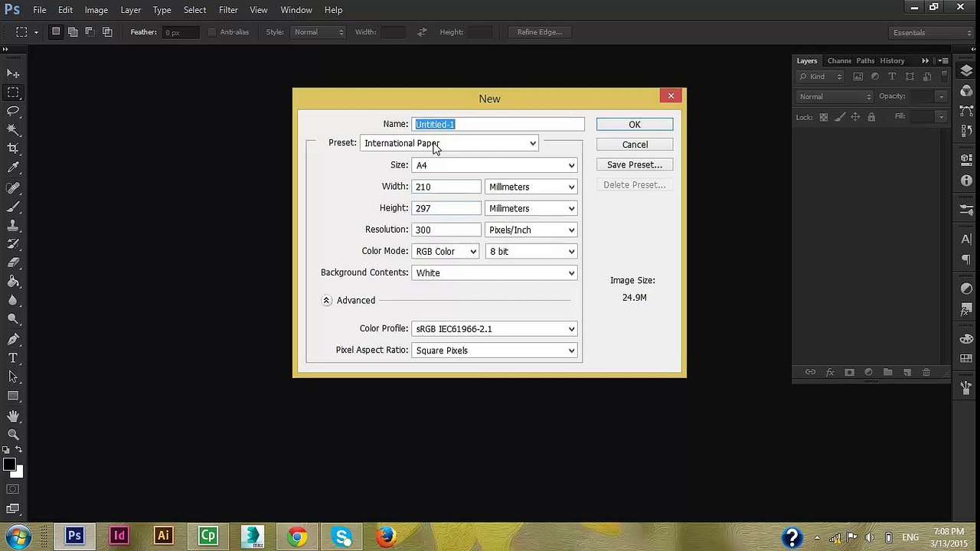This screenshot has width=980, height=551.
Task: Click the Resolution input field
Action: pos(446,230)
